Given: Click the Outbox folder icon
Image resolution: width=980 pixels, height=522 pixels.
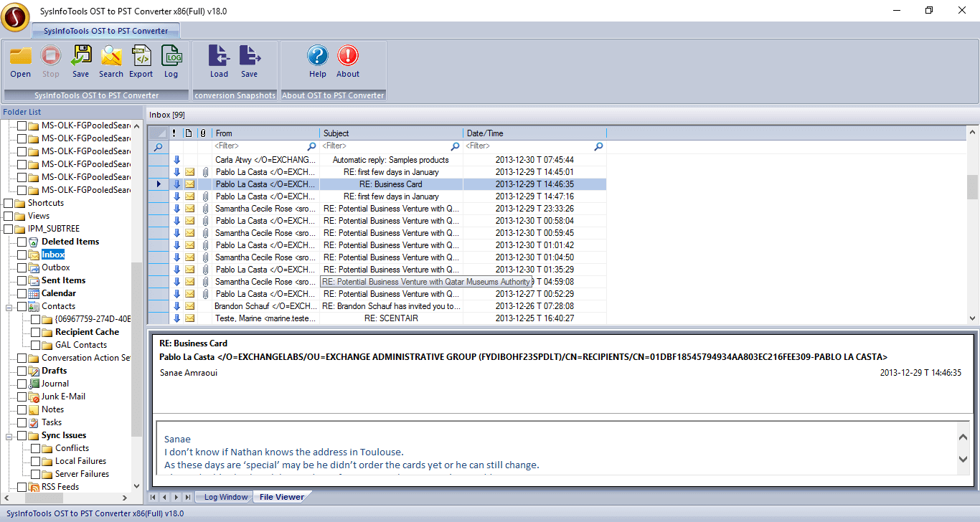Looking at the screenshot, I should [34, 267].
